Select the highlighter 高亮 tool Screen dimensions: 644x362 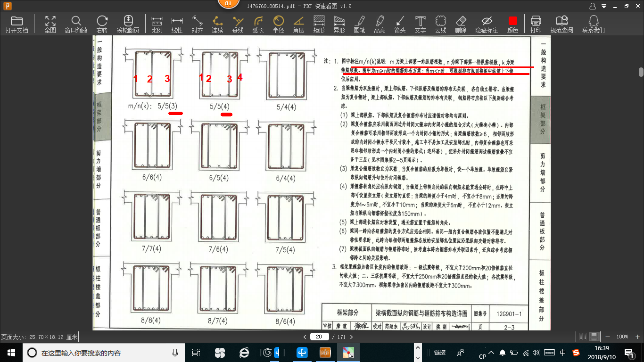pyautogui.click(x=380, y=24)
